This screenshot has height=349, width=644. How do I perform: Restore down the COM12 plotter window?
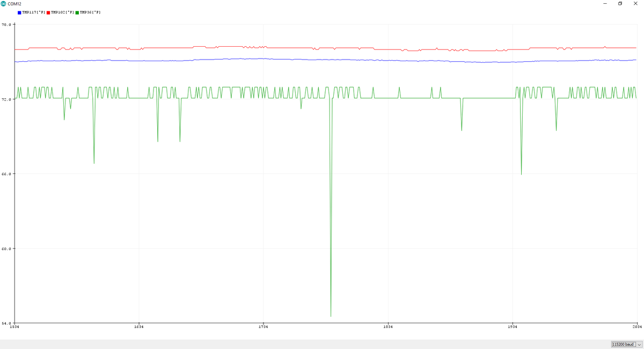tap(620, 4)
